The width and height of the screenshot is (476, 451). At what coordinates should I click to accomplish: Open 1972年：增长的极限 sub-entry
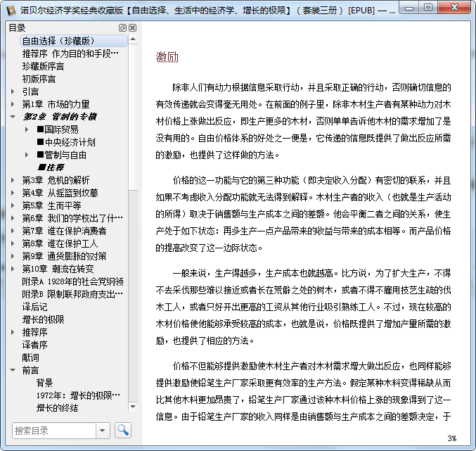78,395
